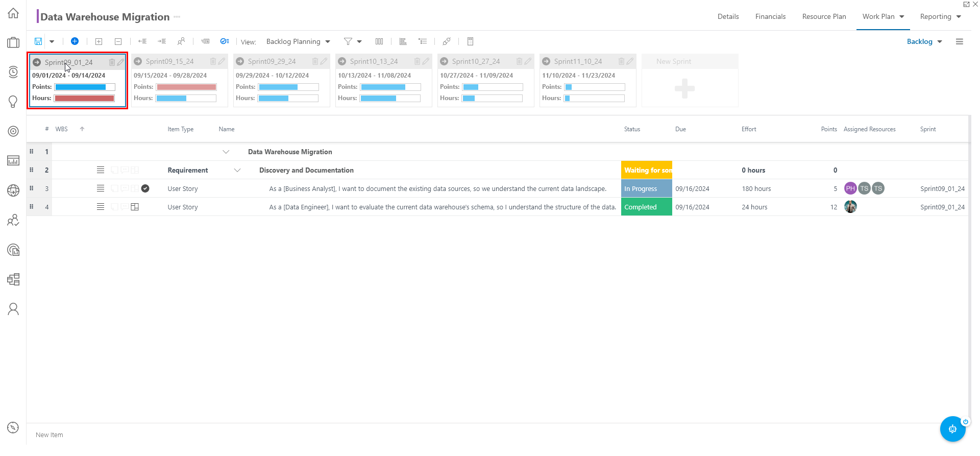Image resolution: width=980 pixels, height=456 pixels.
Task: Open the globe sidebar icon
Action: coord(13,190)
